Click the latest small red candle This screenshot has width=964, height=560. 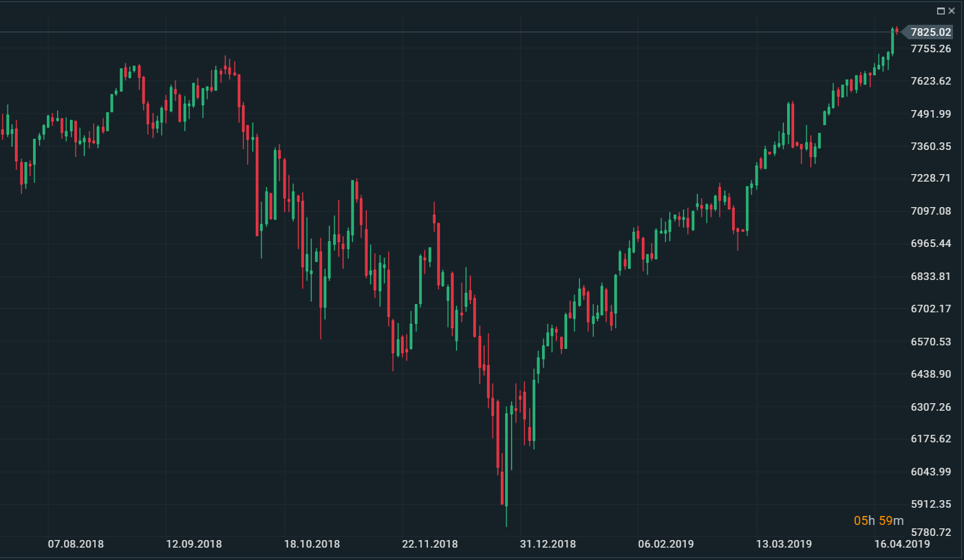[897, 30]
